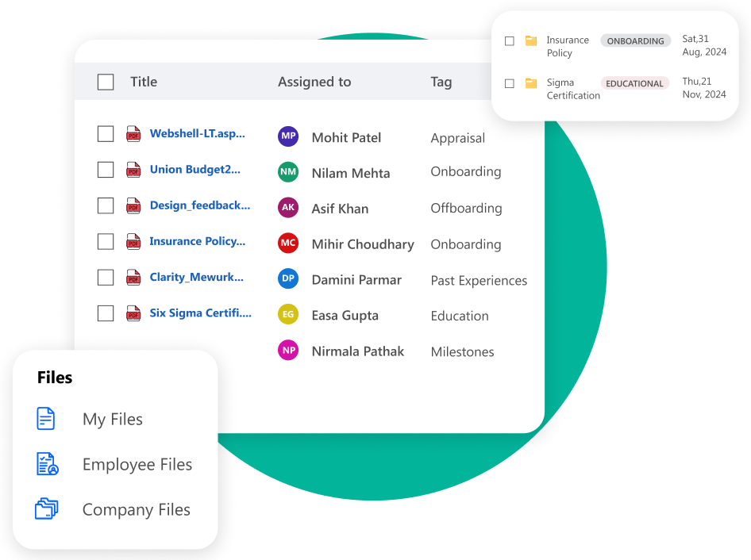Click Nirmala Pathak's NP avatar badge
The width and height of the screenshot is (751, 560).
pos(287,350)
